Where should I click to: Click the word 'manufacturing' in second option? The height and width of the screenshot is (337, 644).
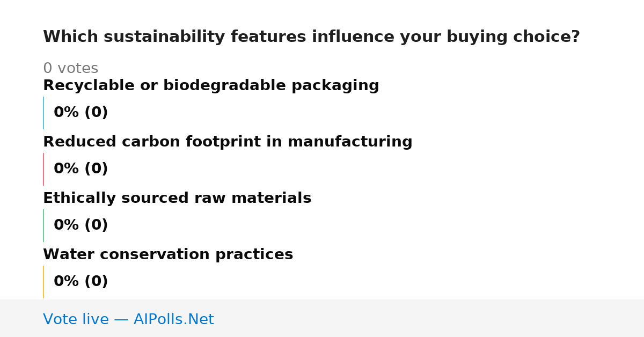(x=350, y=142)
